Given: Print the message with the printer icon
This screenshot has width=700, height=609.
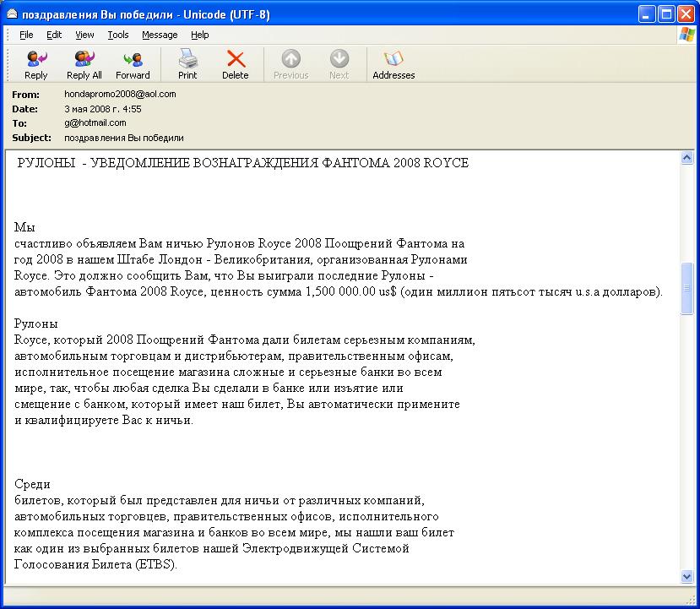Looking at the screenshot, I should pos(187,65).
